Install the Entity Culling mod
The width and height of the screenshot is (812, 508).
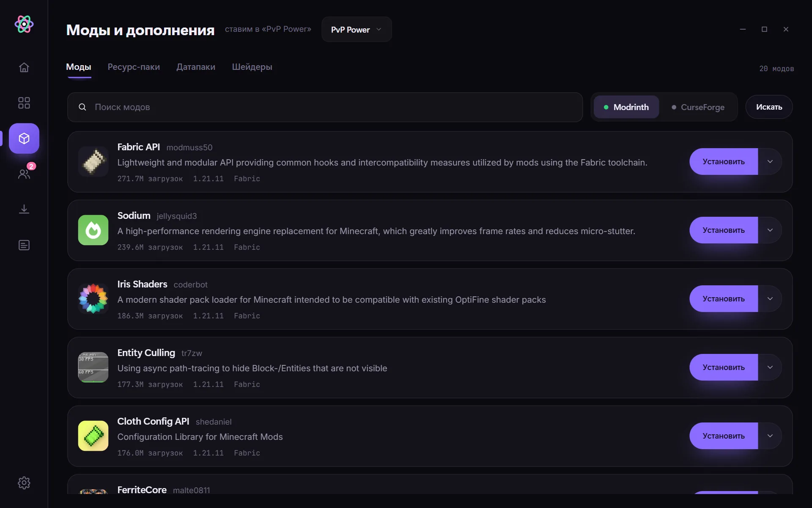pyautogui.click(x=724, y=367)
